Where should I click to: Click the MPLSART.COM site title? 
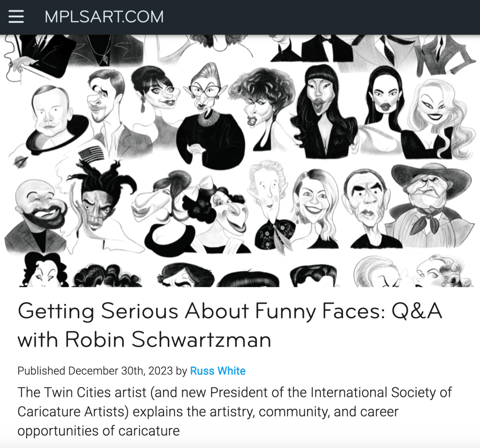(x=104, y=17)
